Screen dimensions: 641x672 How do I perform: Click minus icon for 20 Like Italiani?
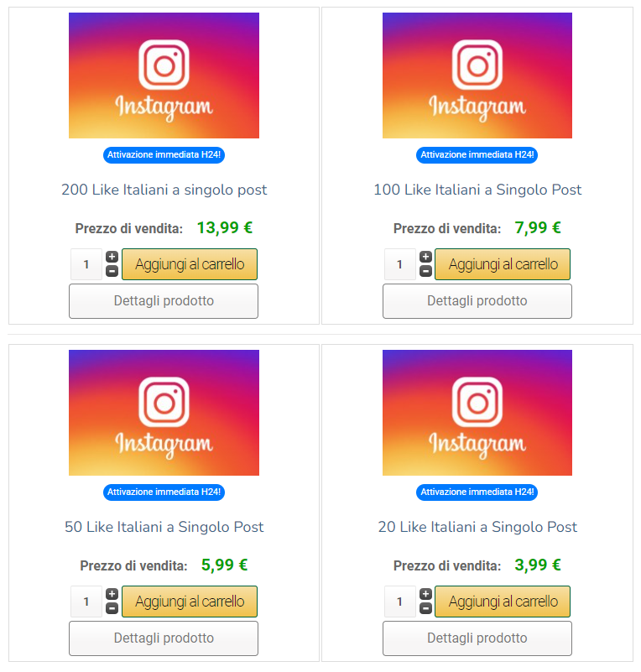(425, 608)
